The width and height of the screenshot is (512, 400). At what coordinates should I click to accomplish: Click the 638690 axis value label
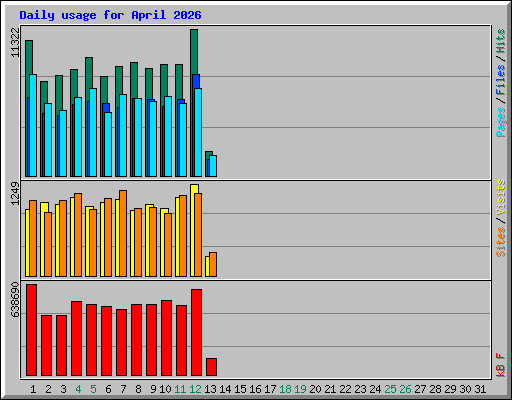[x=15, y=300]
